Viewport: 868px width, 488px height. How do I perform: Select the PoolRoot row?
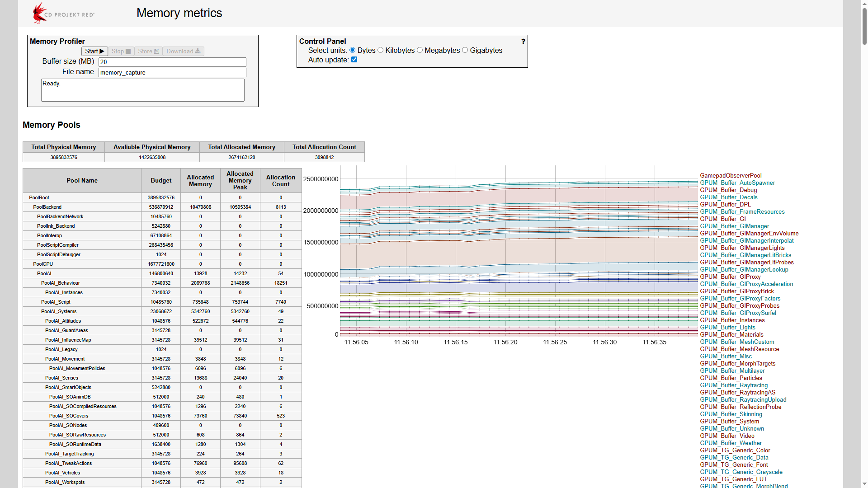[x=162, y=198]
